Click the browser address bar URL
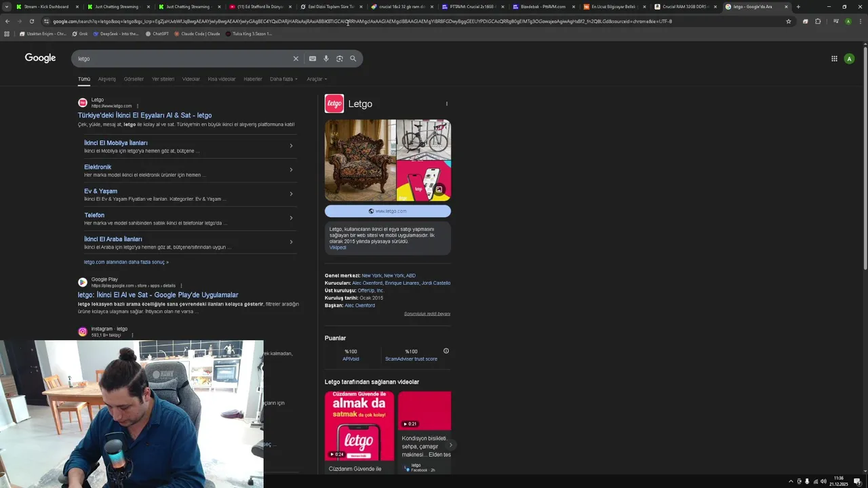The width and height of the screenshot is (868, 488). tap(362, 21)
